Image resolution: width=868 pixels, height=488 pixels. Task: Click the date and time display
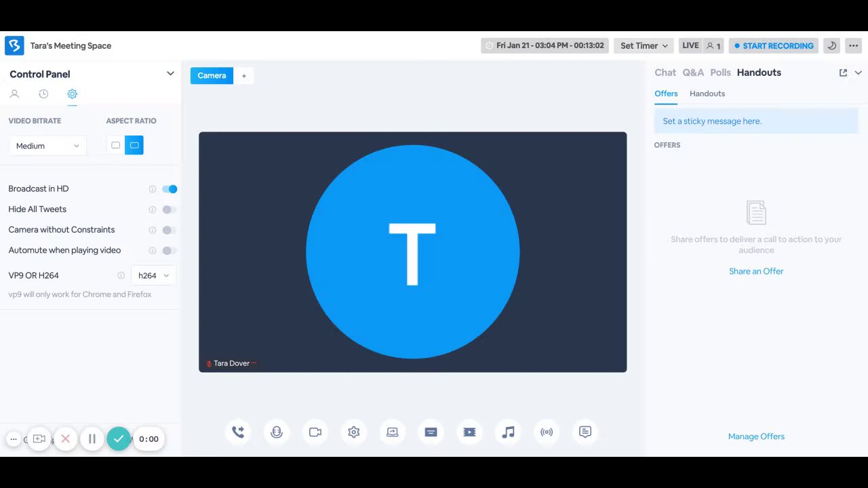tap(545, 45)
